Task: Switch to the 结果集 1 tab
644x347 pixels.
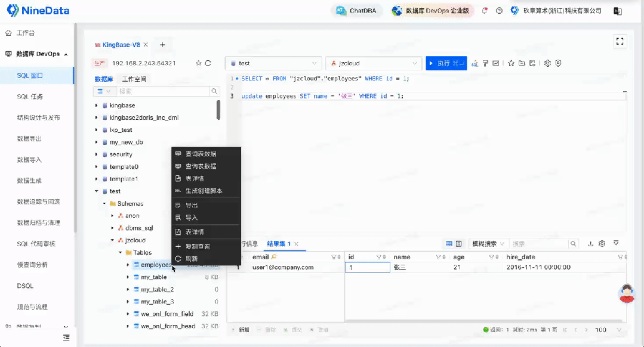Action: 279,244
